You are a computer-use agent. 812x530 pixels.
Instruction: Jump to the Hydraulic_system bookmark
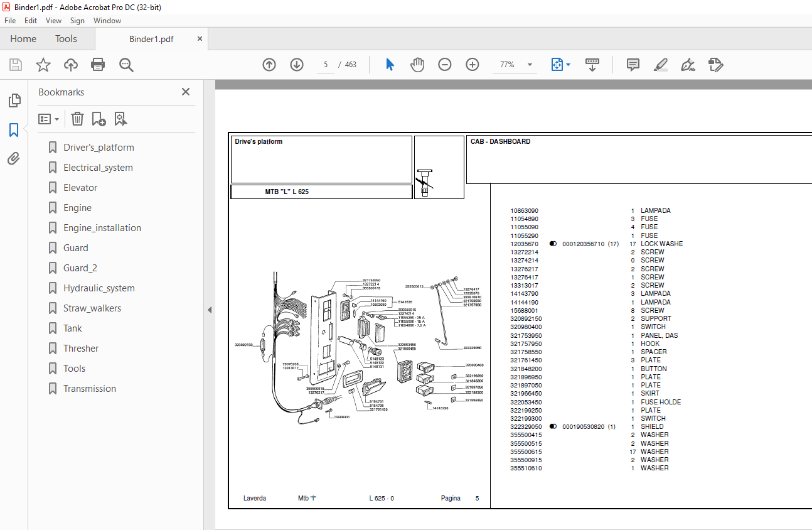[x=99, y=288]
